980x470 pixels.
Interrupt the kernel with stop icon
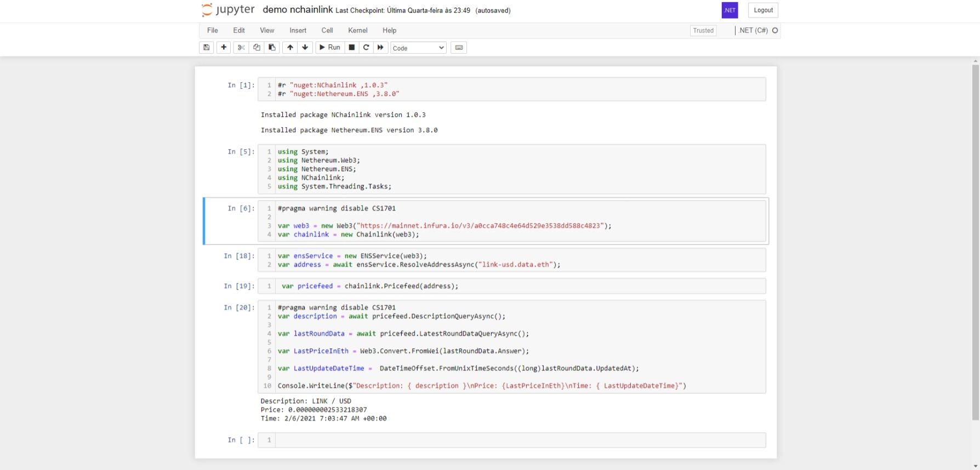tap(352, 48)
